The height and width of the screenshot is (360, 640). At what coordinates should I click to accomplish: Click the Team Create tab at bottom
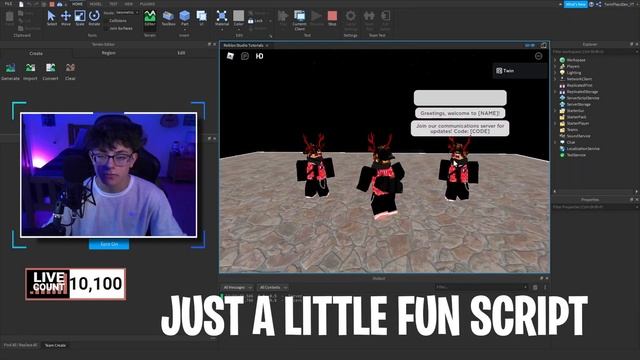point(55,345)
